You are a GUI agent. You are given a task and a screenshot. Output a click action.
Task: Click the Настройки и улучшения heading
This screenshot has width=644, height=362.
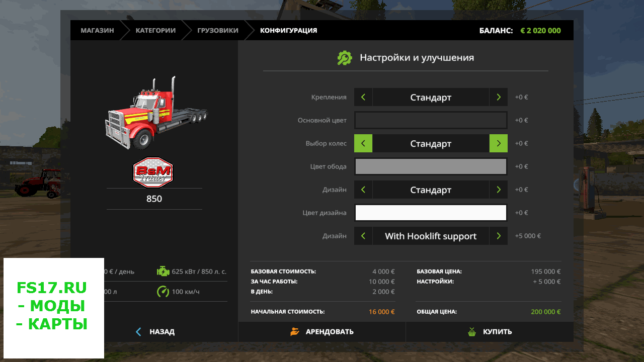(417, 58)
